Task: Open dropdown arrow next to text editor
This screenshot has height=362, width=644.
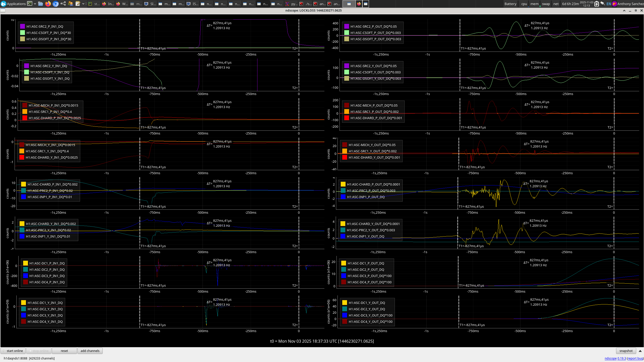Action: click(83, 4)
